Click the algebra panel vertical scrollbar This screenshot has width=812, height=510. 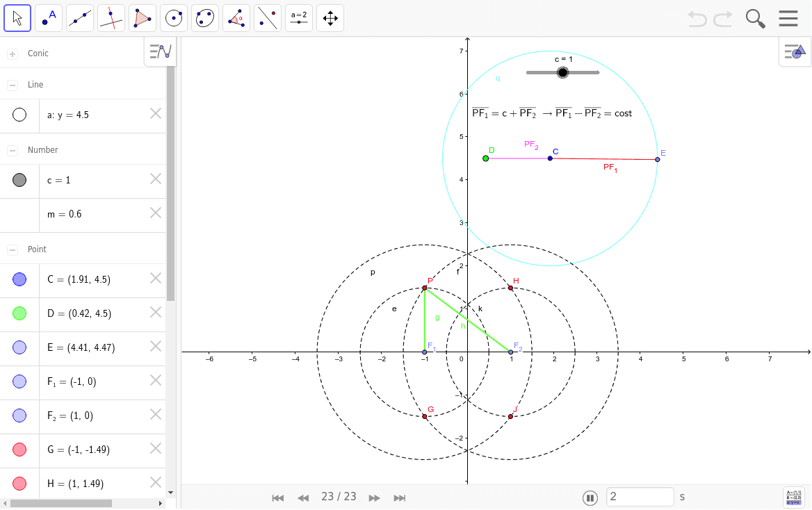click(x=171, y=184)
